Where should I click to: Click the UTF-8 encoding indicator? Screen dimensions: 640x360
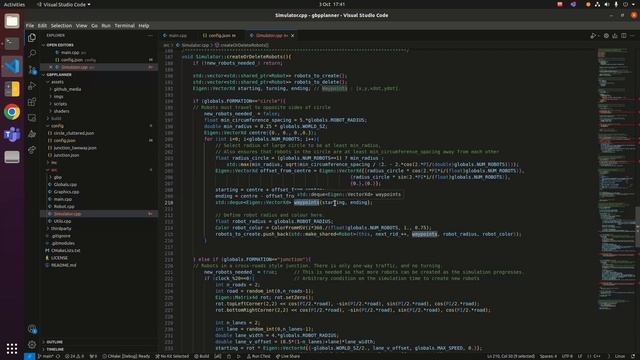pos(567,356)
